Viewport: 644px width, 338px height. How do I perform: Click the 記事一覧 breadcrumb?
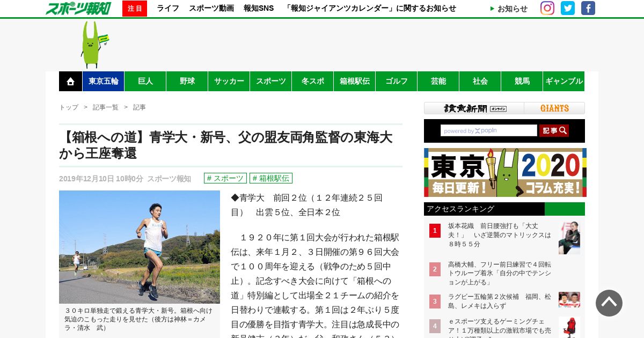pyautogui.click(x=106, y=107)
